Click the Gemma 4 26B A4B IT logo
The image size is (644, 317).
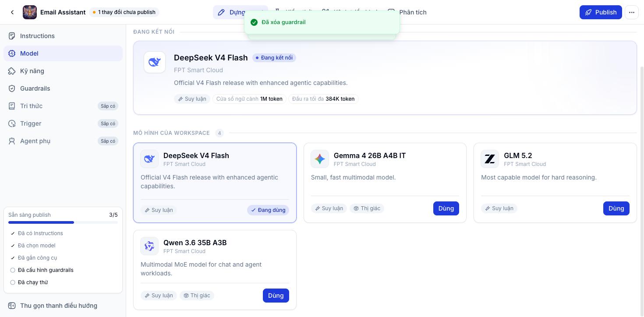pyautogui.click(x=320, y=159)
